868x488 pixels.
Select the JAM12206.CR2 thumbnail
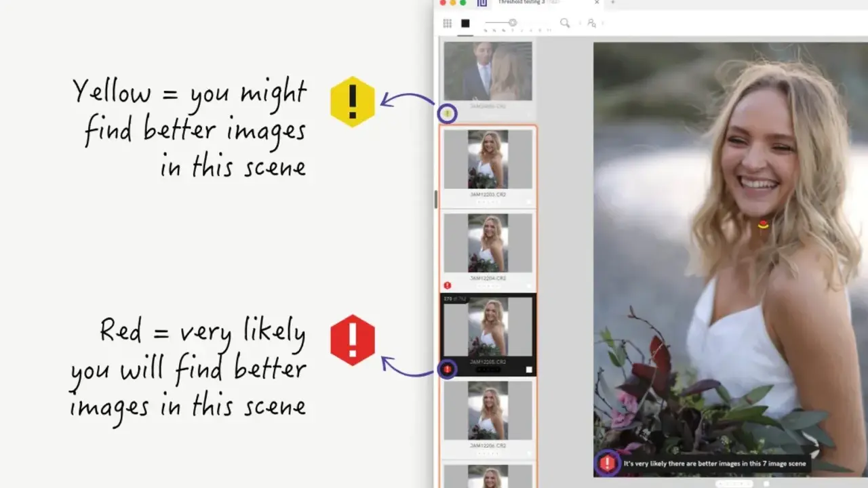(x=488, y=410)
